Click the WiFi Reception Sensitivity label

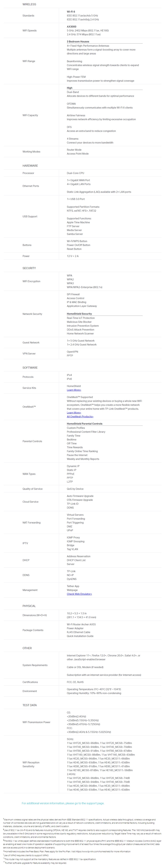tap(31, 764)
